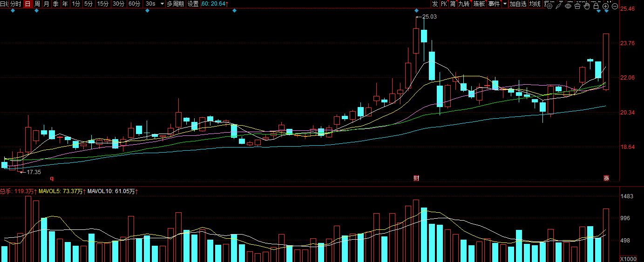Viewport: 644px width, 262px height.
Task: Click the 发 toolbar button
Action: [435, 4]
